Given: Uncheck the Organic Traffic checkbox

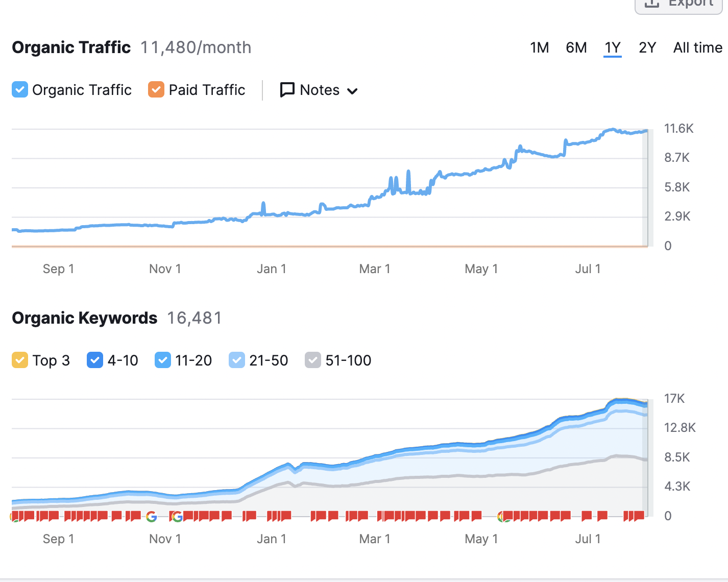Looking at the screenshot, I should tap(20, 90).
